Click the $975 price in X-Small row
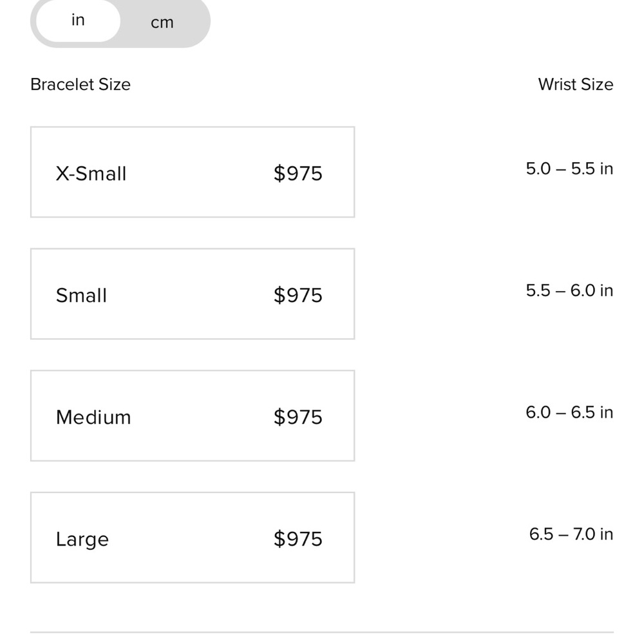This screenshot has height=644, width=644. pos(298,173)
